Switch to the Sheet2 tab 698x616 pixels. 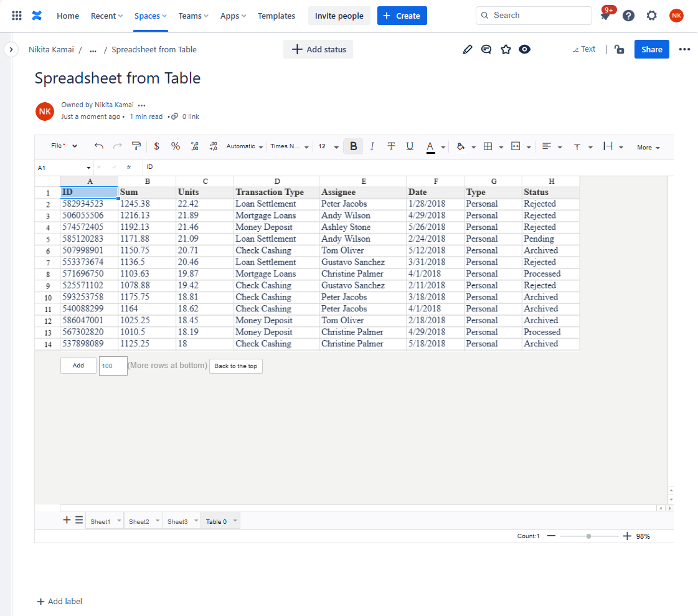139,521
